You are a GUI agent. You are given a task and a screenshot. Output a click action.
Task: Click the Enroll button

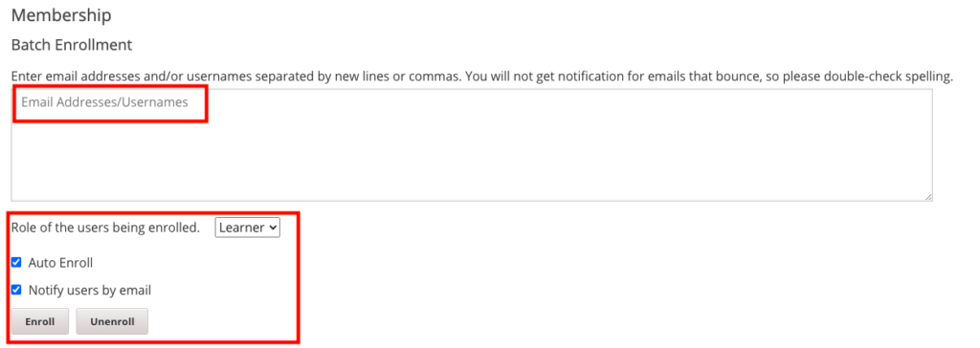(x=40, y=322)
